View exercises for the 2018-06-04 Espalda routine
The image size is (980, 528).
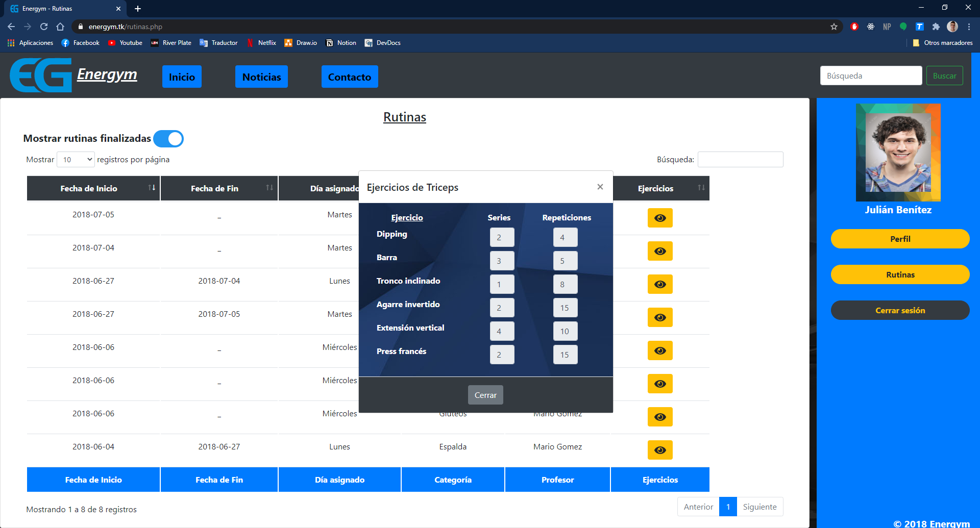660,450
